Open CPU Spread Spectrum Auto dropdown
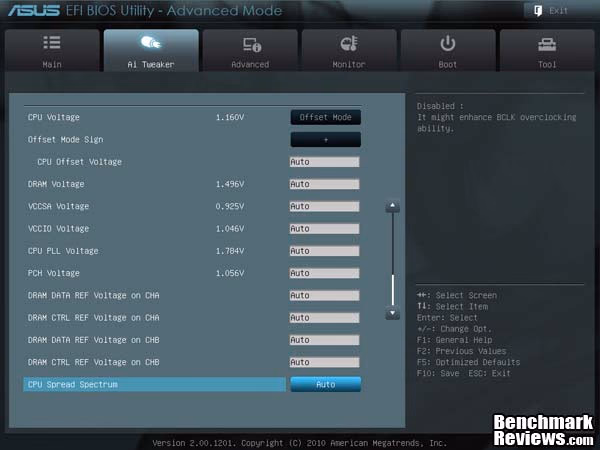The height and width of the screenshot is (450, 600). (x=326, y=385)
